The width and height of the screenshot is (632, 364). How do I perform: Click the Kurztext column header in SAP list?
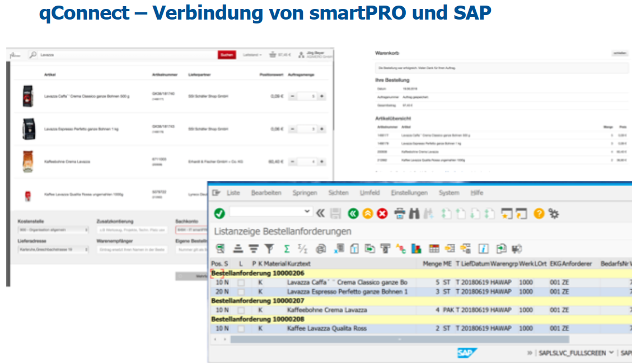299,264
